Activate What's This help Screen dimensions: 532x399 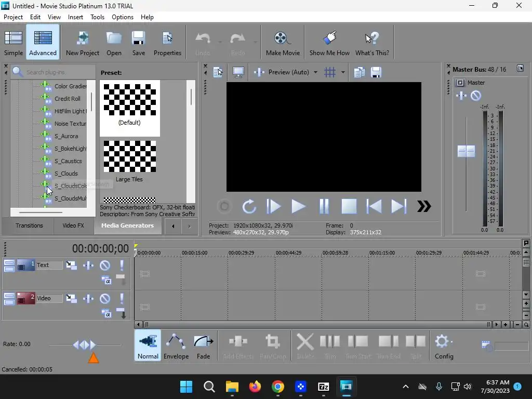(x=372, y=43)
